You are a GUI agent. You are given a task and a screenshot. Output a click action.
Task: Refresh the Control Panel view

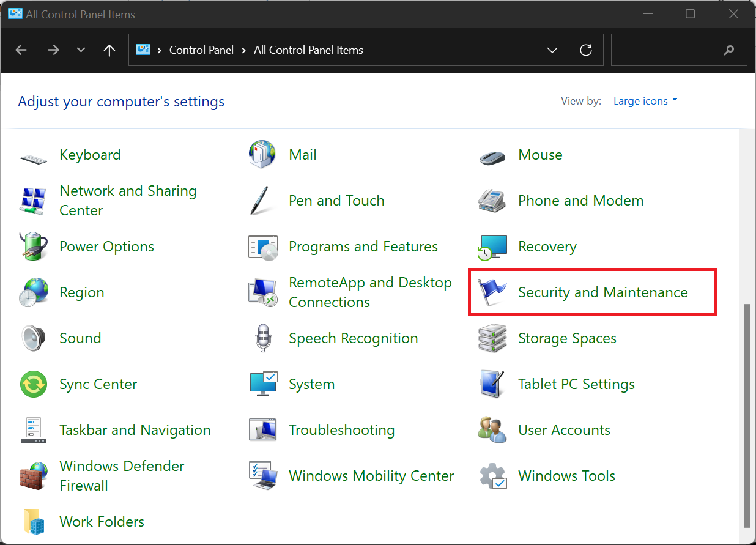pos(586,50)
